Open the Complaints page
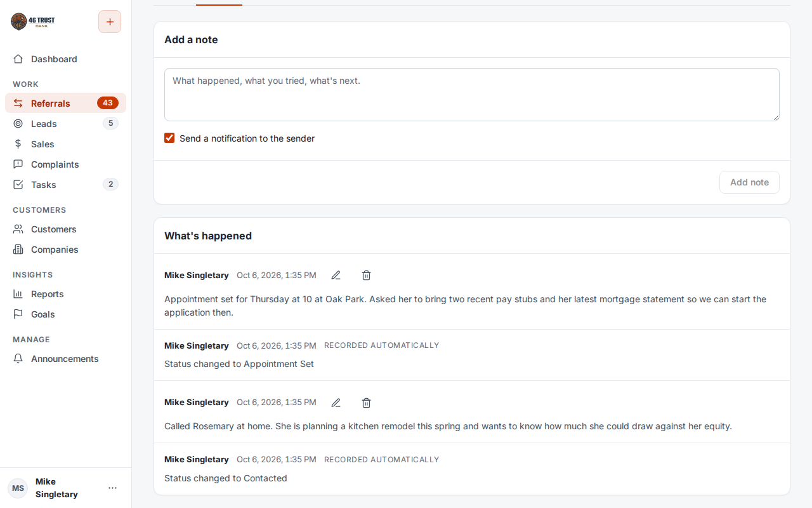 coord(65,164)
